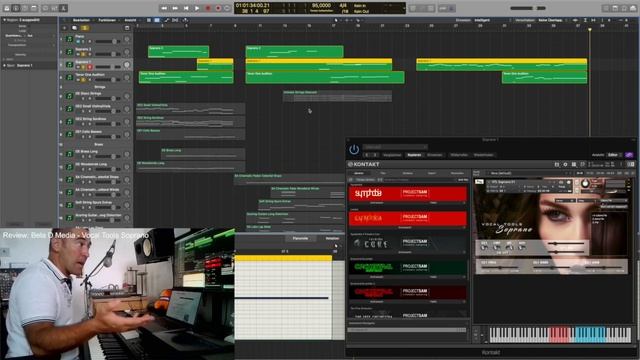This screenshot has width=640, height=360.
Task: Click the Einsetzen button in plugin header
Action: (x=435, y=155)
